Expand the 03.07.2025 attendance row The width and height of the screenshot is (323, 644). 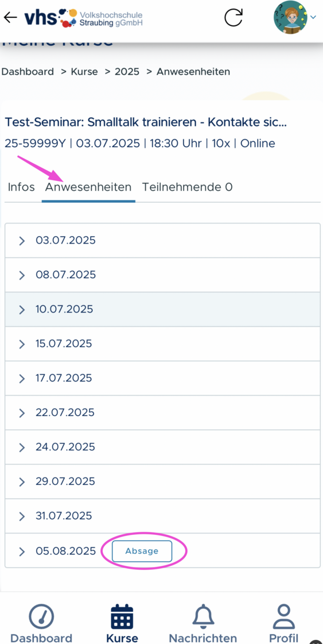click(x=162, y=241)
